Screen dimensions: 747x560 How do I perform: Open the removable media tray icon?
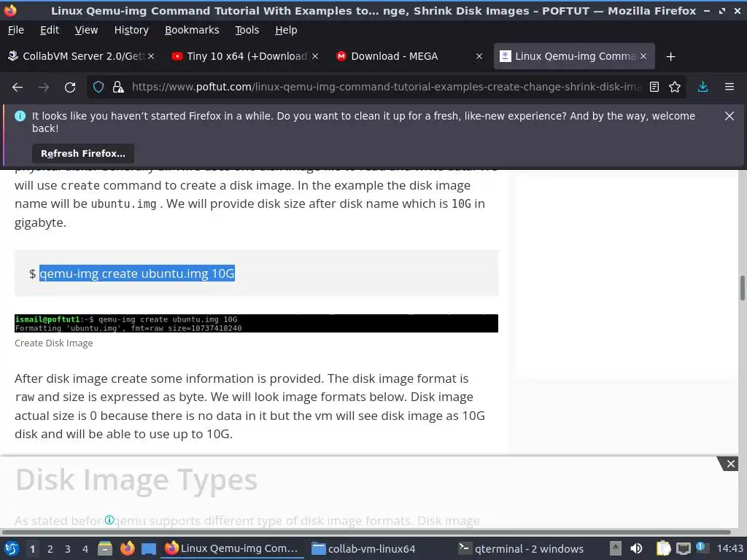(x=616, y=548)
